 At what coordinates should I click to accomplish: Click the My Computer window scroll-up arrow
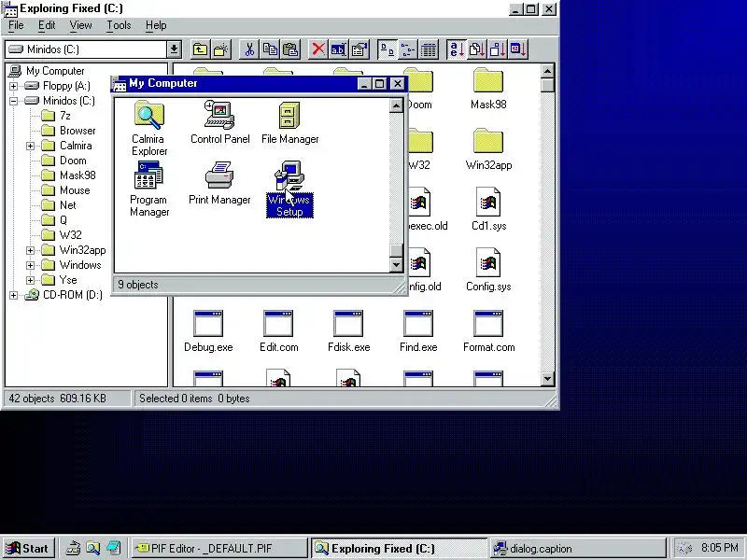pyautogui.click(x=396, y=105)
